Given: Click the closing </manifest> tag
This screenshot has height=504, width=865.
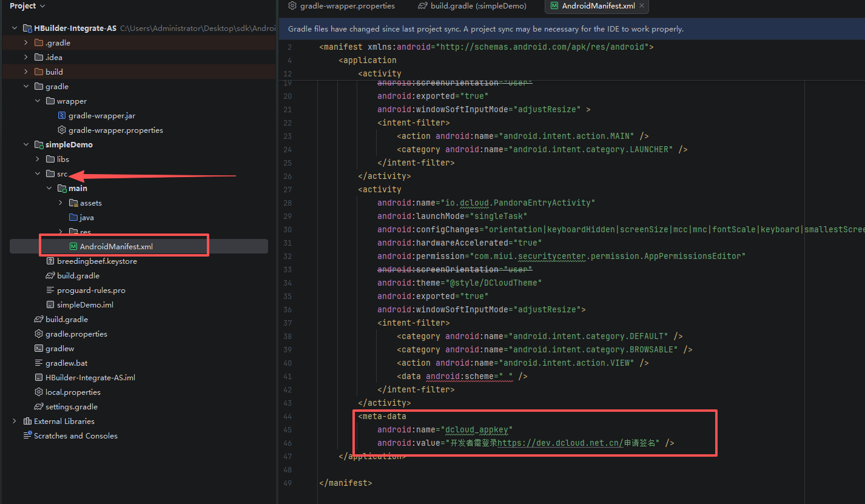Looking at the screenshot, I should [x=346, y=483].
